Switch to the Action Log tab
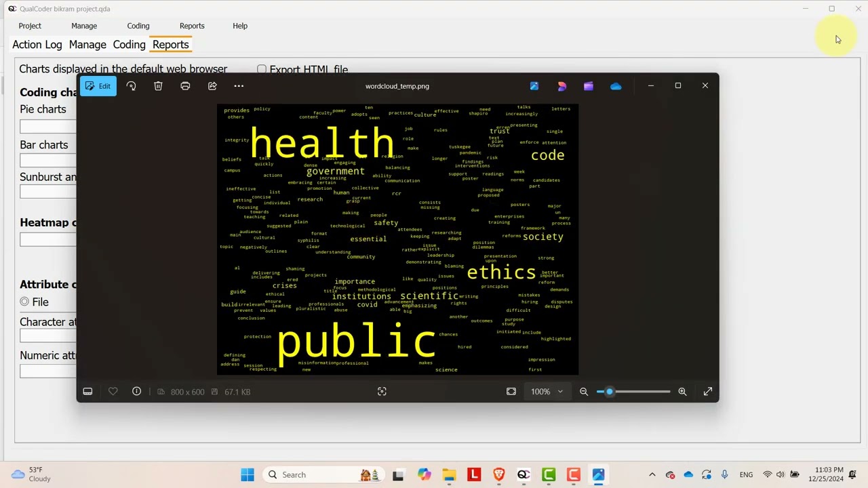The width and height of the screenshot is (868, 488). [x=37, y=45]
